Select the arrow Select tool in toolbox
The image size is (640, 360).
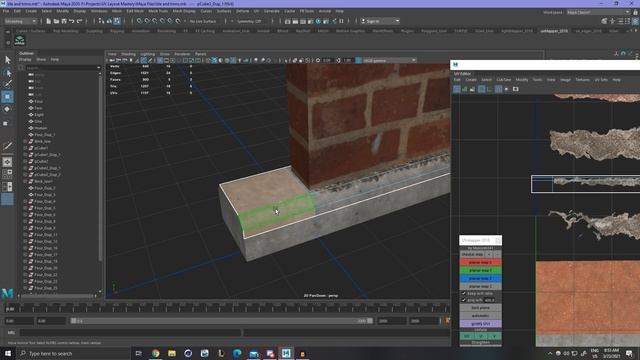(7, 60)
